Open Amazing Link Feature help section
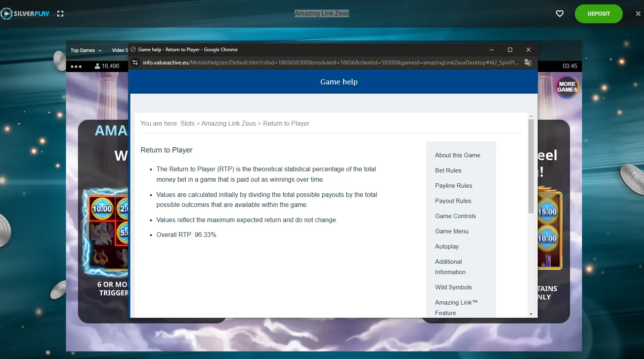644x359 pixels. pos(456,308)
